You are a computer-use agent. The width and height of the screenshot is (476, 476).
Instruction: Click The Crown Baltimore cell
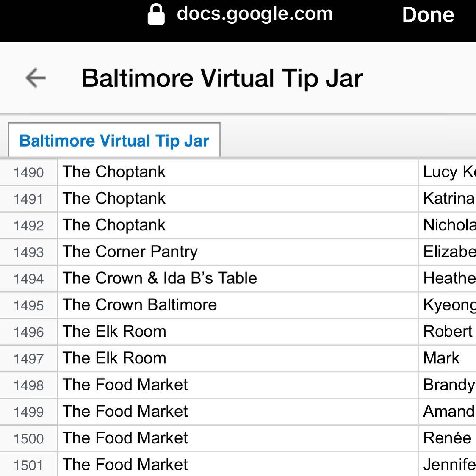[x=238, y=305]
